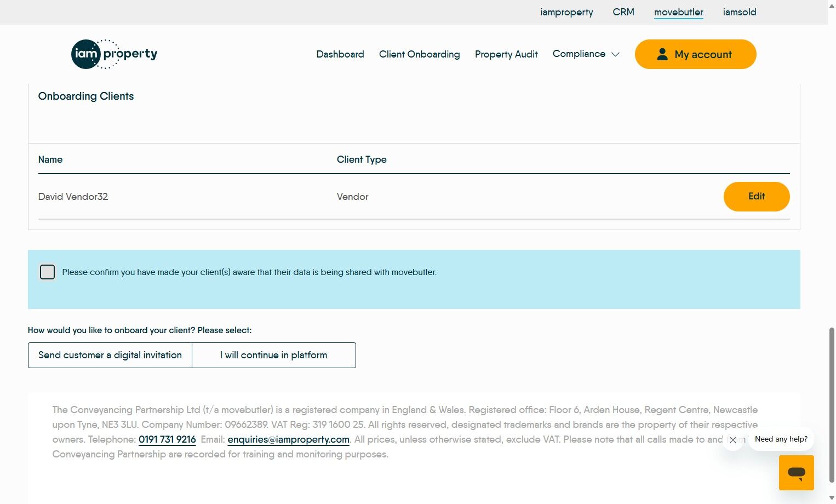Edit the David Vendor32 client
The height and width of the screenshot is (504, 836).
click(757, 196)
